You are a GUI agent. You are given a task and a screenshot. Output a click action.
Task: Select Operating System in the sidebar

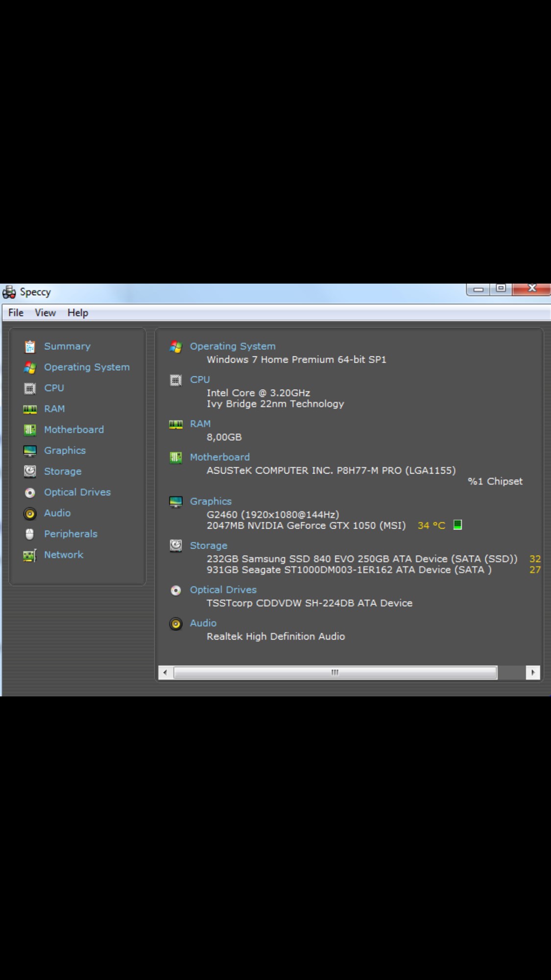point(87,367)
